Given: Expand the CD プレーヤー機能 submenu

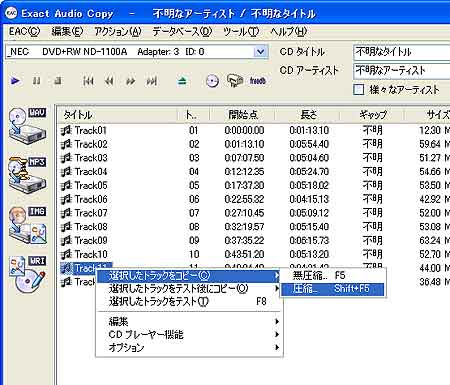Looking at the screenshot, I should pyautogui.click(x=188, y=334).
